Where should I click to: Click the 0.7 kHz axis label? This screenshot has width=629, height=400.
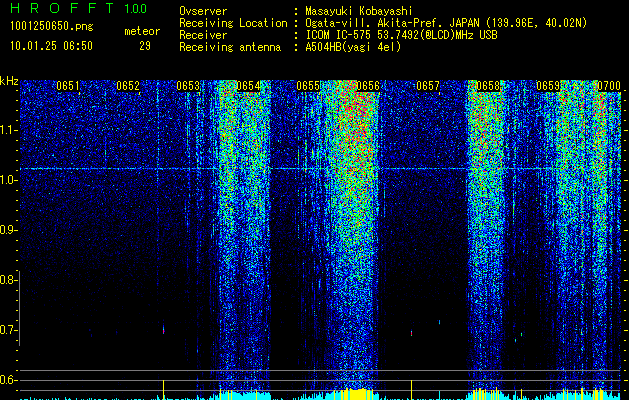(8, 330)
